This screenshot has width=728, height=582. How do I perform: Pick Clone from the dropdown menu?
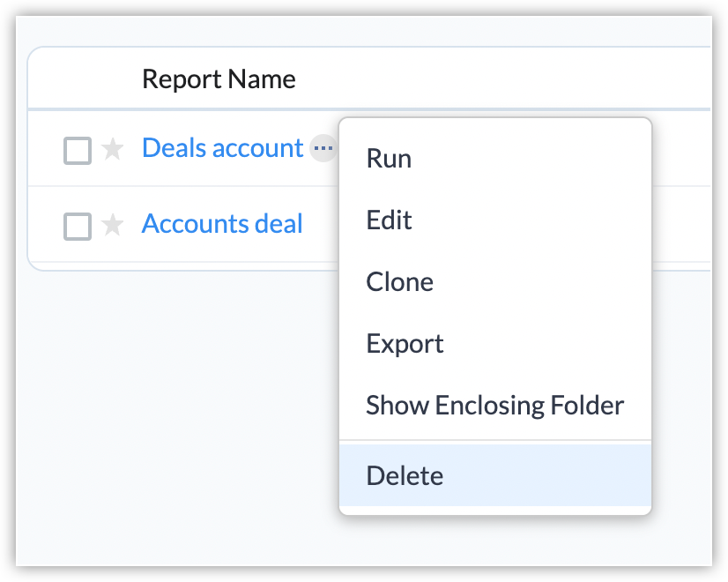[399, 282]
